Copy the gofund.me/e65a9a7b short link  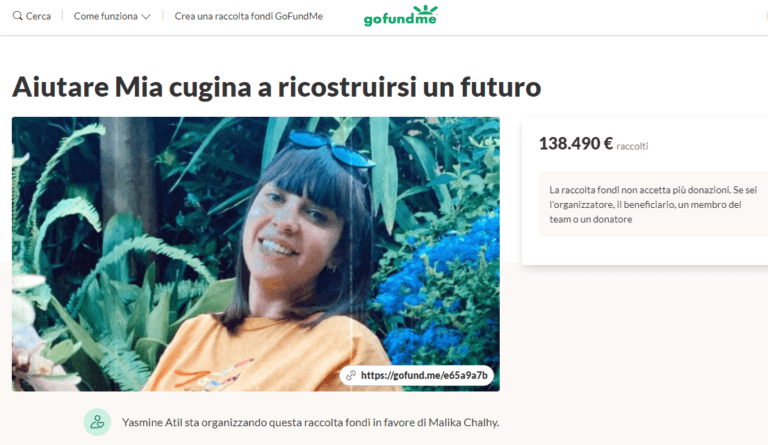point(424,375)
